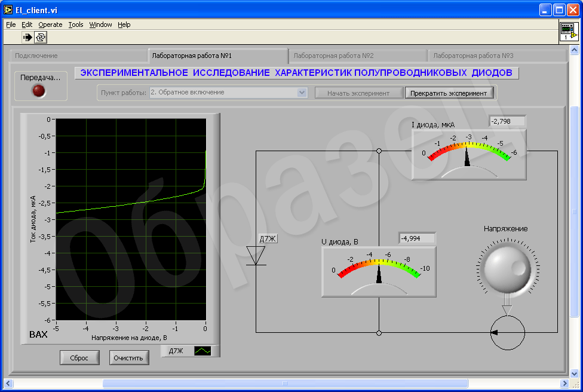
Task: Click the vertical scrollbar up arrow
Action: tap(574, 50)
